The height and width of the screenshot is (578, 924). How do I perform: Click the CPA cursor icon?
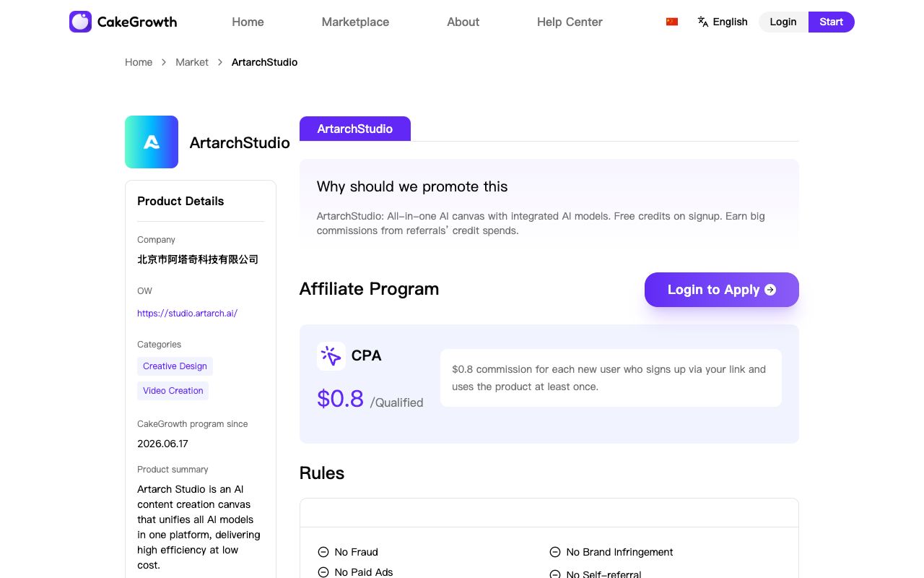[331, 356]
